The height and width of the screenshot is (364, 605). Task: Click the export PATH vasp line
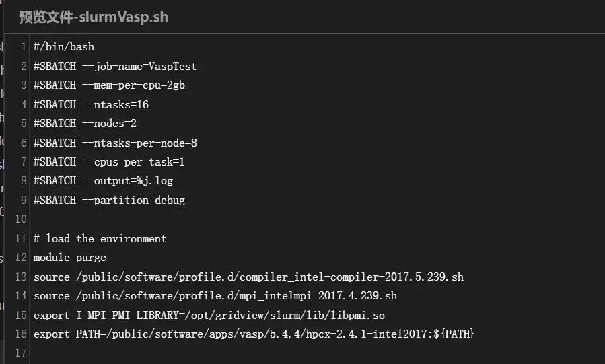pos(254,334)
